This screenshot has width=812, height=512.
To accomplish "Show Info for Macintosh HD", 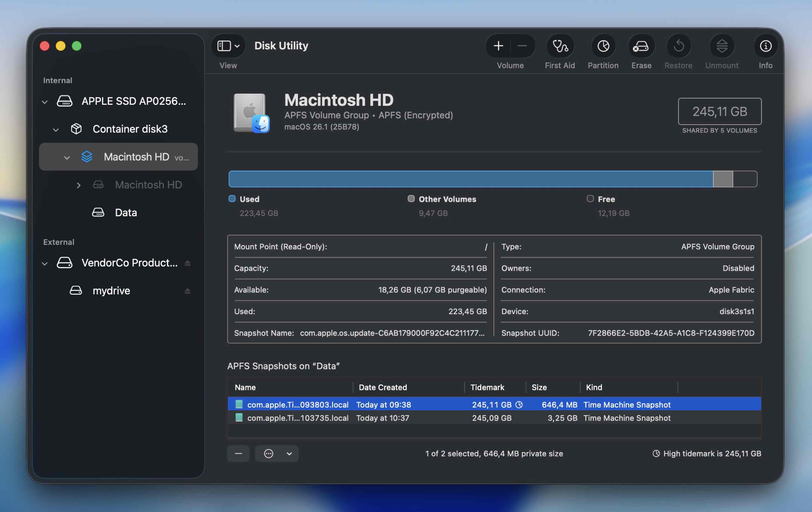I will 765,46.
